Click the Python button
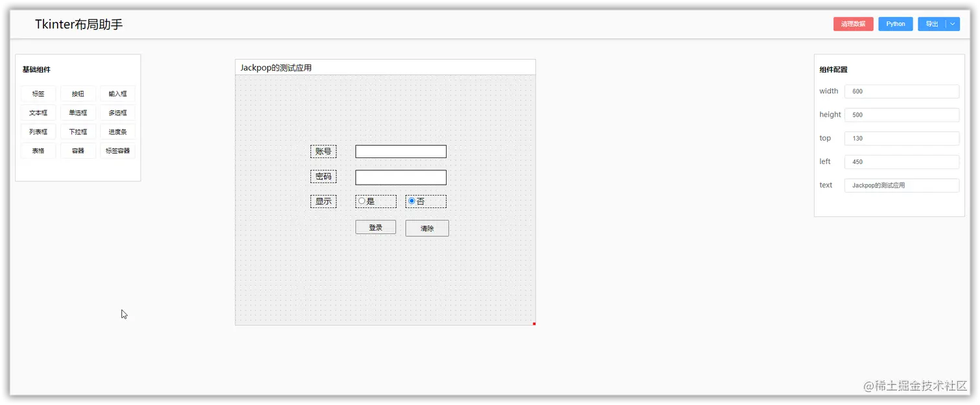This screenshot has width=980, height=405. pos(896,24)
